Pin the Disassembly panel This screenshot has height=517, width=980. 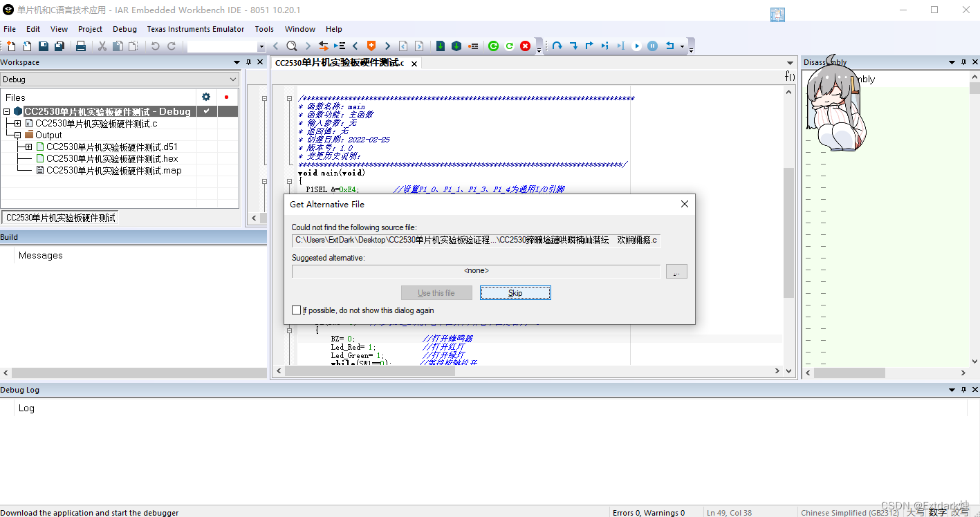tap(962, 62)
